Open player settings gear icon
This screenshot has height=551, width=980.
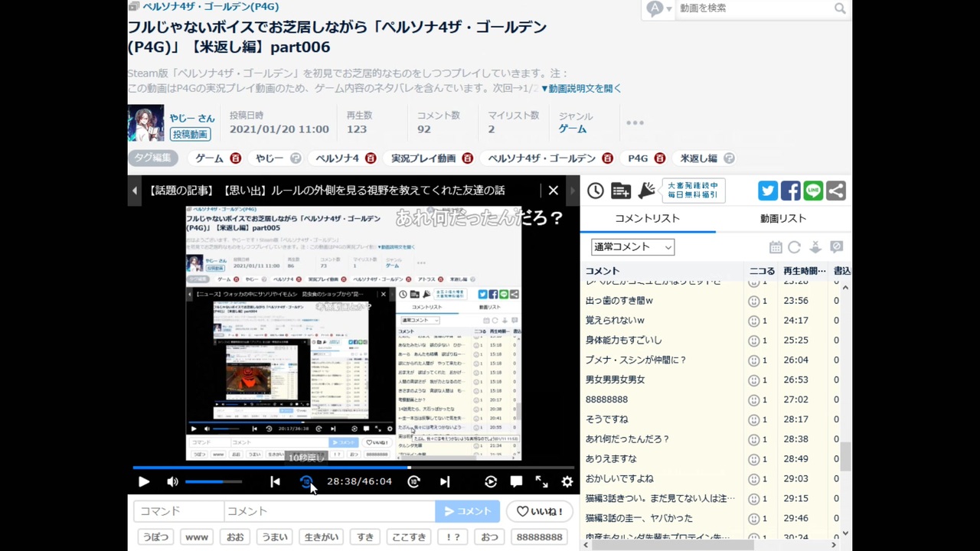click(x=567, y=481)
